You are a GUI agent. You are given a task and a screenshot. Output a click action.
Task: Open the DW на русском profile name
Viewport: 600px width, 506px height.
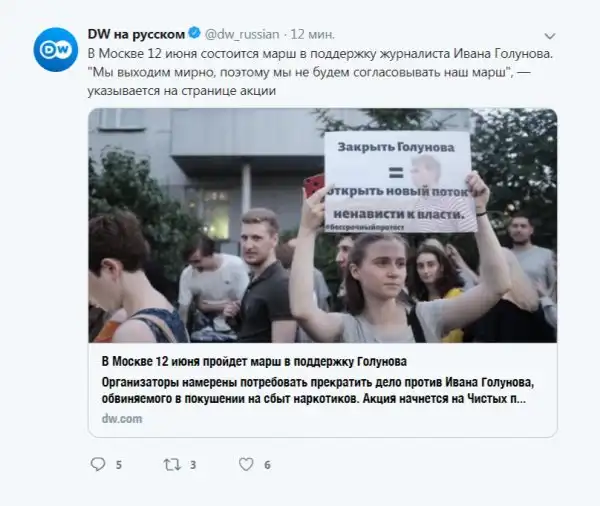point(136,34)
